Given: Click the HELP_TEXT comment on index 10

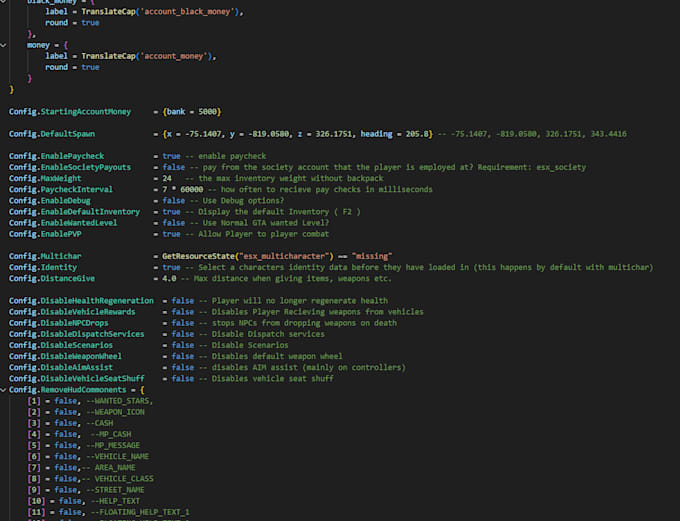Looking at the screenshot, I should point(120,500).
